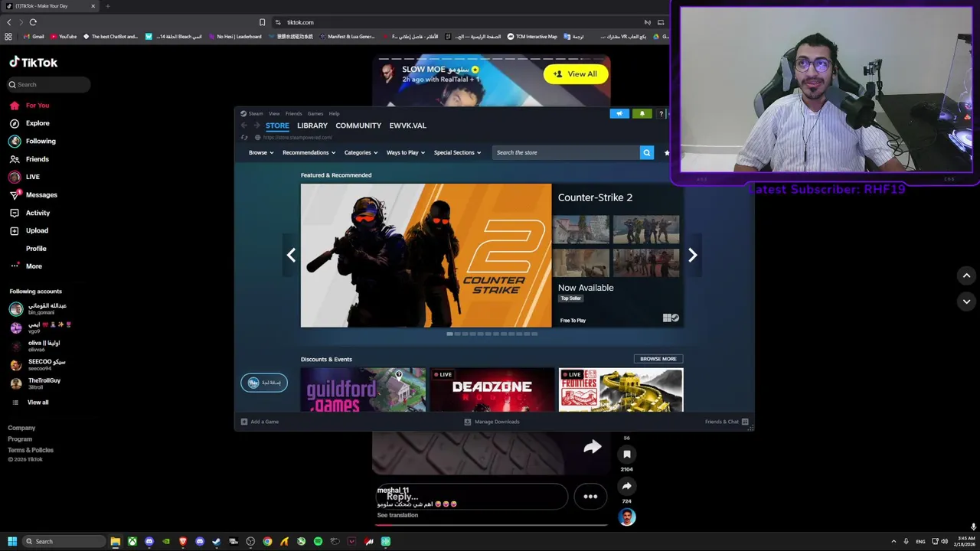Open the View menu in Steam

click(274, 113)
